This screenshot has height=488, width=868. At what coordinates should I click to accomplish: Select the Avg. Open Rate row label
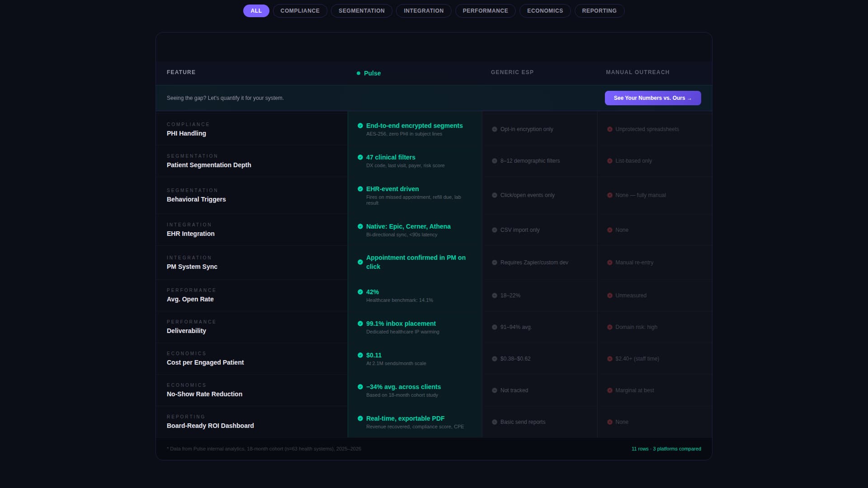pos(190,299)
